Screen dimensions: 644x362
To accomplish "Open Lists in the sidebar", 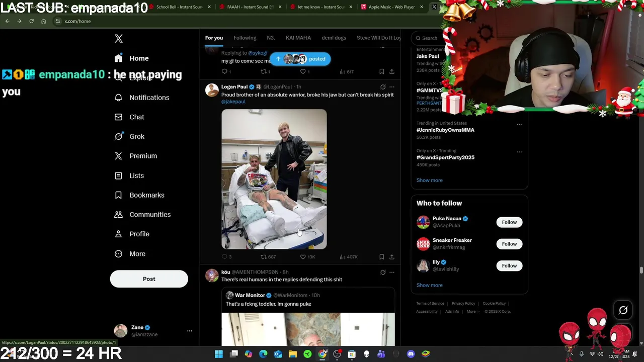I will point(129,175).
